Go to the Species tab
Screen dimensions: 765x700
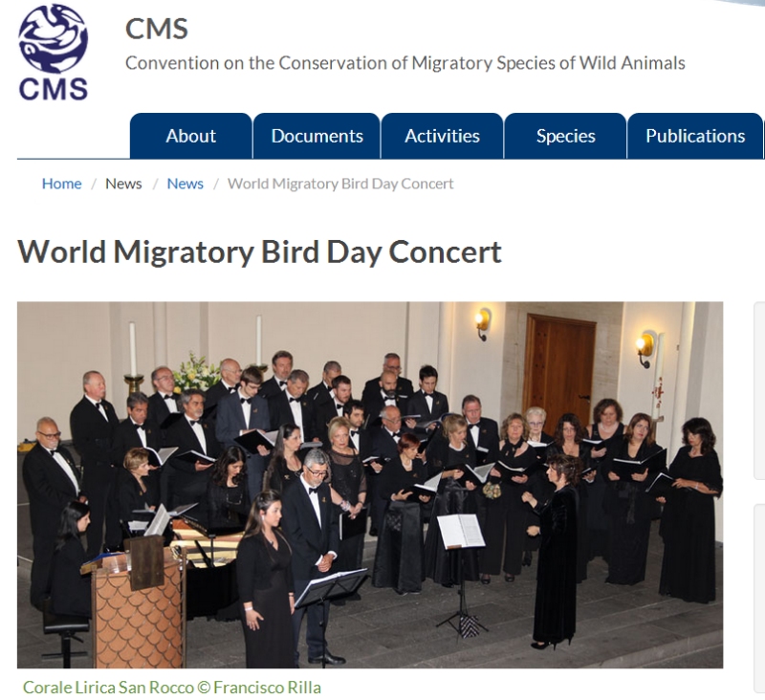click(x=565, y=136)
